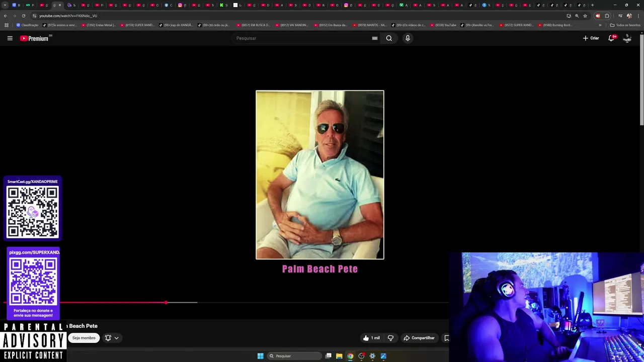Open the gear settings app on taskbar
The image size is (644, 362).
tap(372, 356)
